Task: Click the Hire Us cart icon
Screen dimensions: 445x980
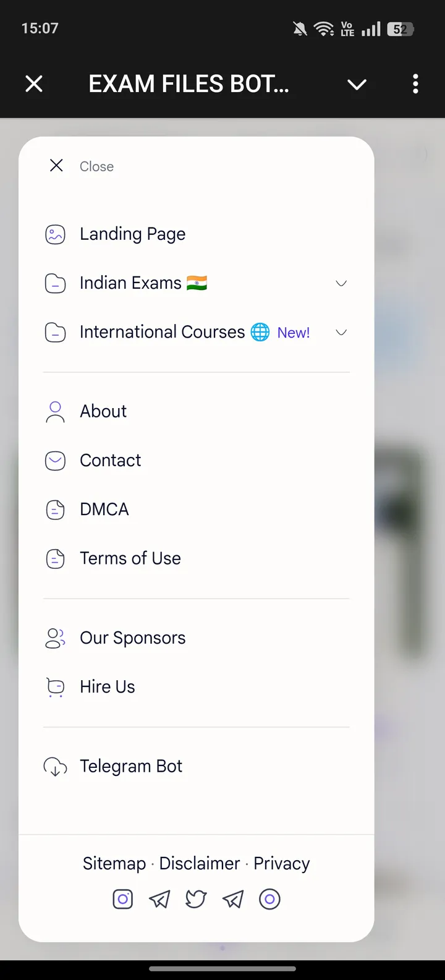Action: coord(56,688)
